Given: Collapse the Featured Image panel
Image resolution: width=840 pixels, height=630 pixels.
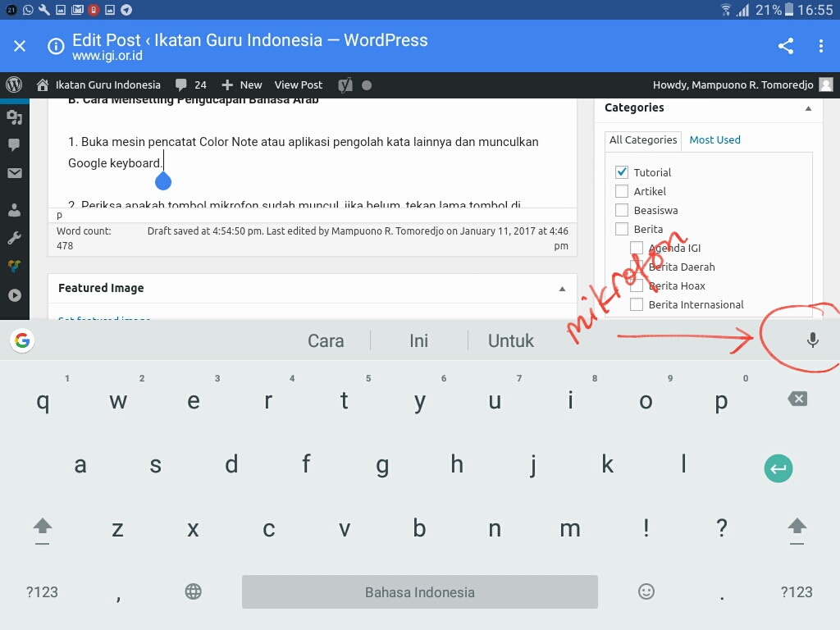Looking at the screenshot, I should (x=562, y=289).
